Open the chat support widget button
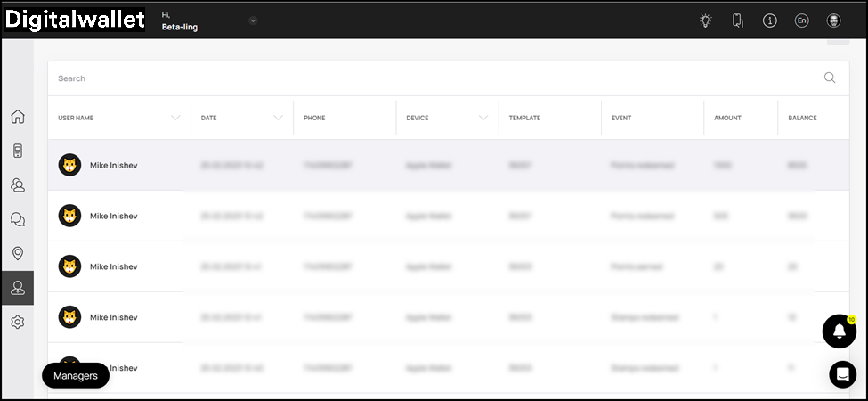The height and width of the screenshot is (401, 868). (x=842, y=374)
